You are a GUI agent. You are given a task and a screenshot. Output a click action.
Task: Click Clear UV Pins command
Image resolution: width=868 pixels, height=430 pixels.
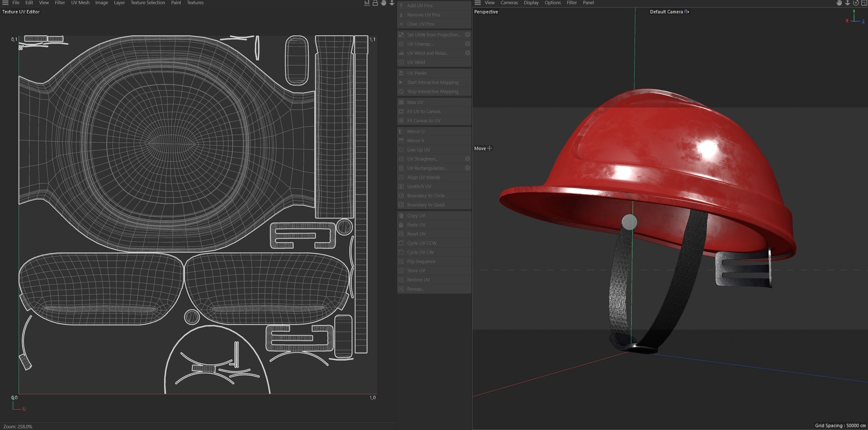434,24
